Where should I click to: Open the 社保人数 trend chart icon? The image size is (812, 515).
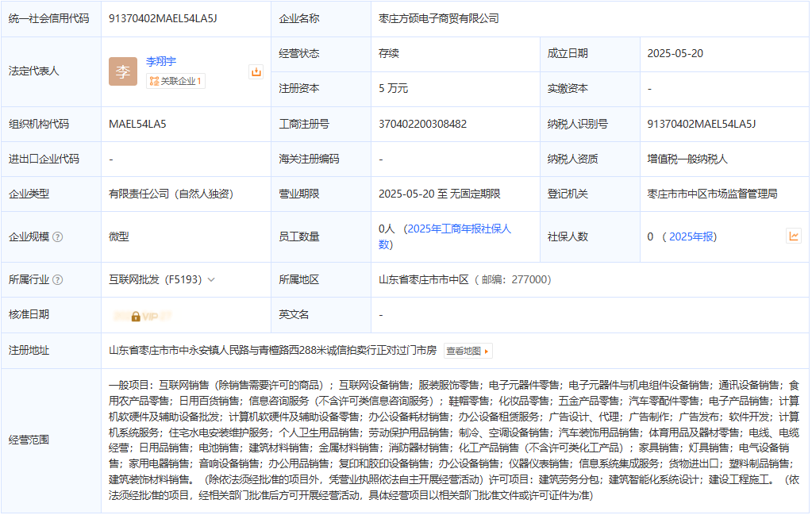pos(794,236)
